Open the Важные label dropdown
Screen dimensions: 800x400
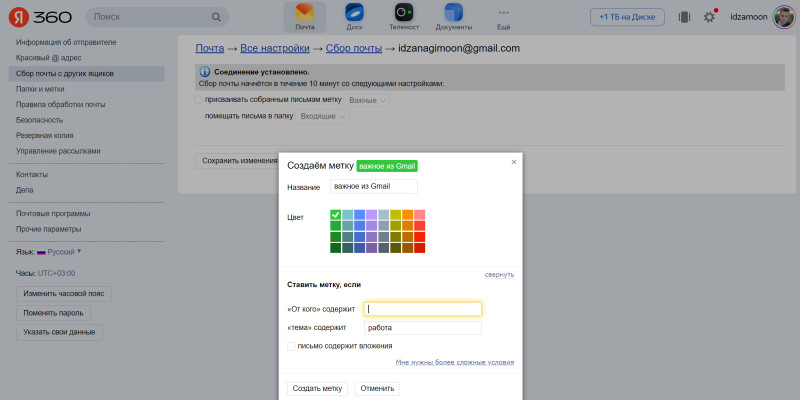pos(367,101)
